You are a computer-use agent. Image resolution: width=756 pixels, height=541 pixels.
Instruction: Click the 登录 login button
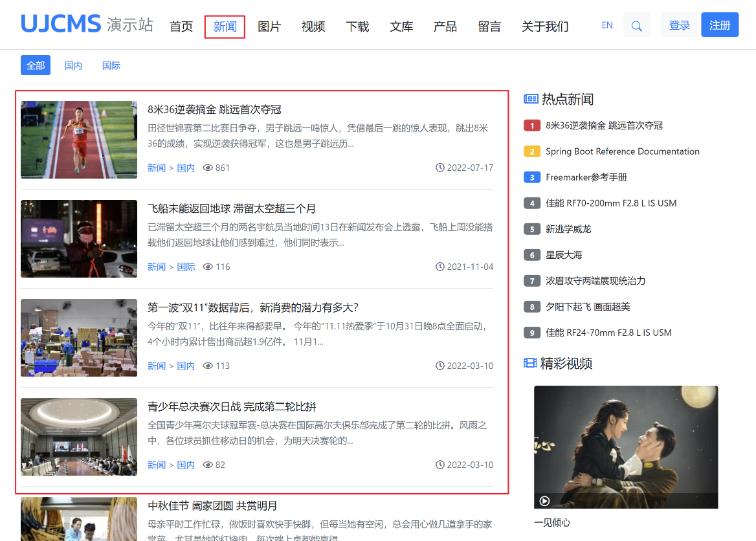tap(680, 25)
